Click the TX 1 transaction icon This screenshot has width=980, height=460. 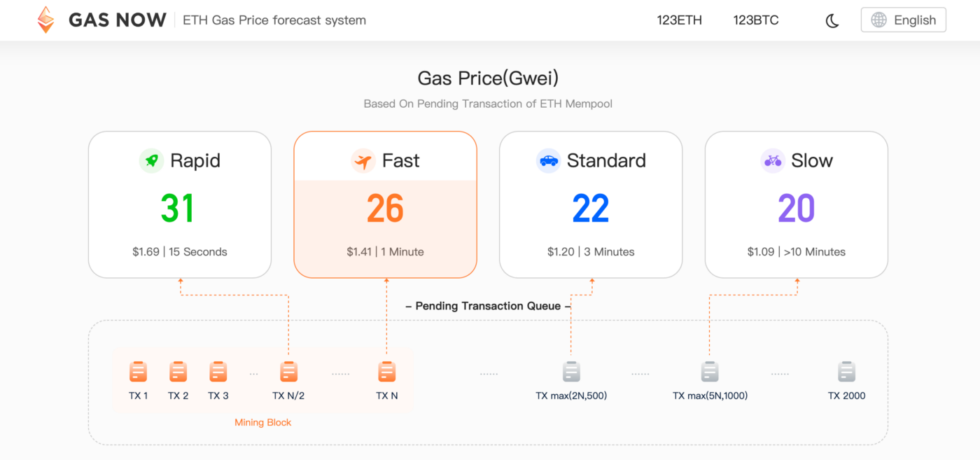pyautogui.click(x=139, y=372)
